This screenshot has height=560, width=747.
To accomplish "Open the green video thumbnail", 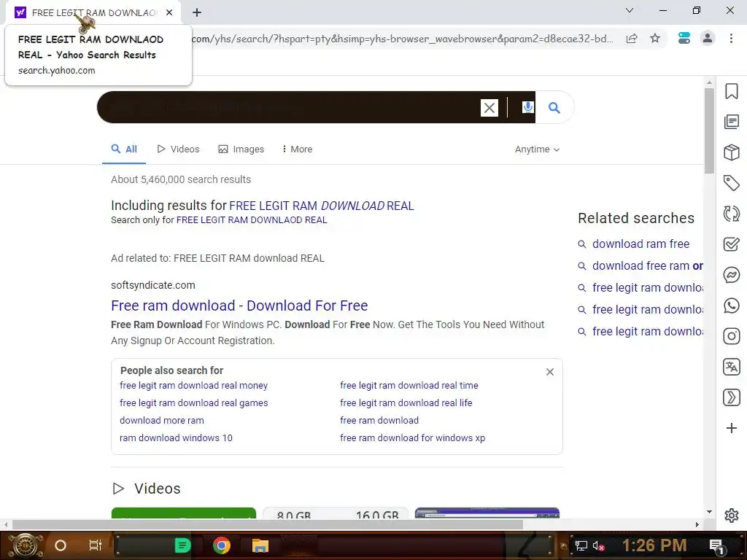I will 183,513.
